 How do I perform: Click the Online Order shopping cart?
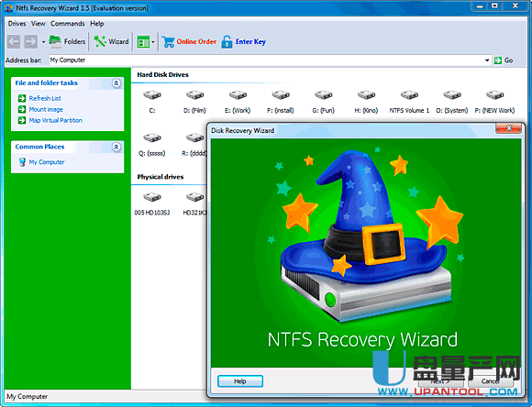[189, 42]
